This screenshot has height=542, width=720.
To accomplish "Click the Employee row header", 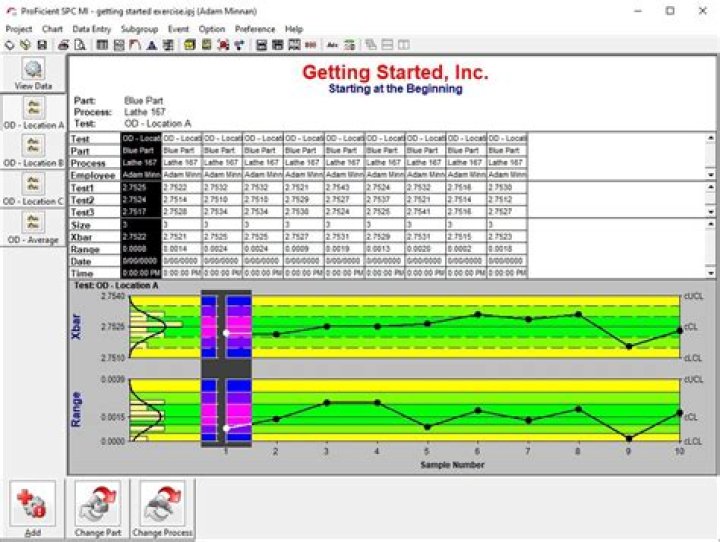I will tap(95, 175).
